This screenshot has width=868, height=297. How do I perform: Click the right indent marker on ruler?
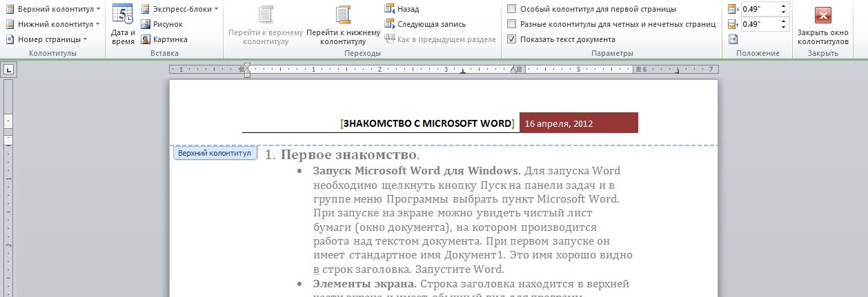click(513, 72)
